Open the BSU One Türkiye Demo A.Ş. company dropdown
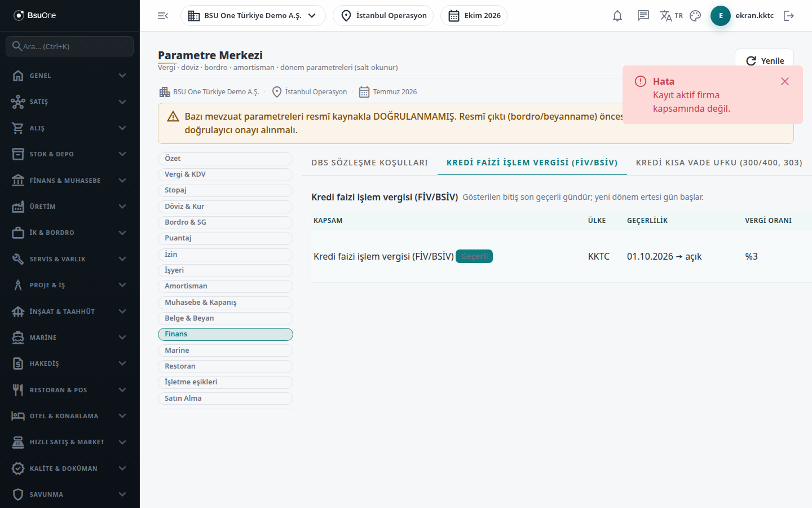Viewport: 812px width, 508px height. click(x=253, y=16)
